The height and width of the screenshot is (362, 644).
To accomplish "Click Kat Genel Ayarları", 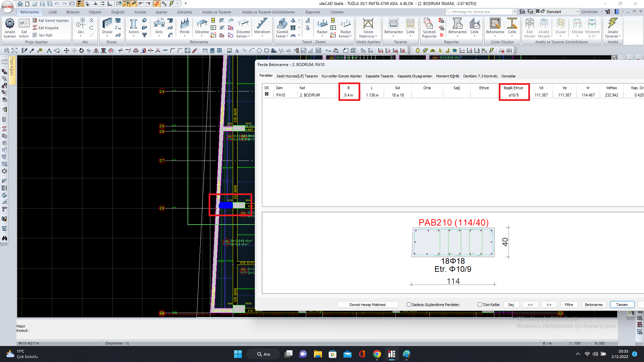I will tap(51, 20).
